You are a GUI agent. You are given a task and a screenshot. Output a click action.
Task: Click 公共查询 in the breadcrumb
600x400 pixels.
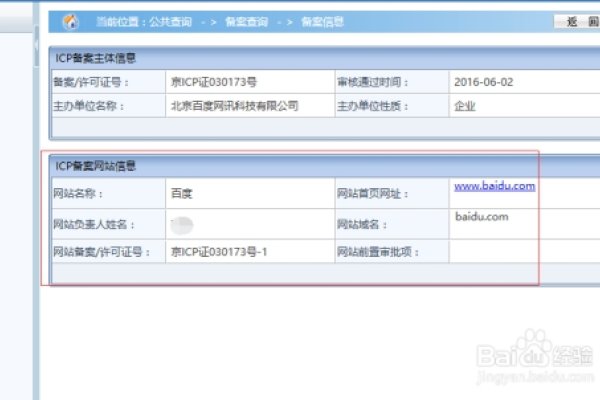coord(170,22)
